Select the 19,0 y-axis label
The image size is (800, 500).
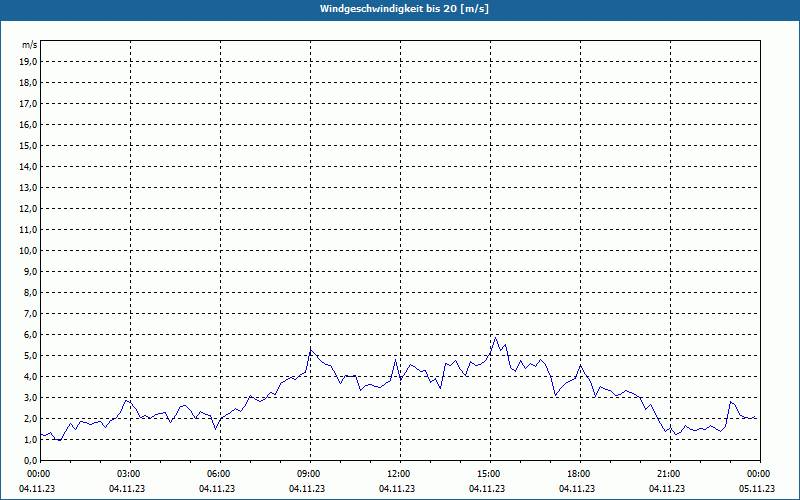(x=29, y=61)
